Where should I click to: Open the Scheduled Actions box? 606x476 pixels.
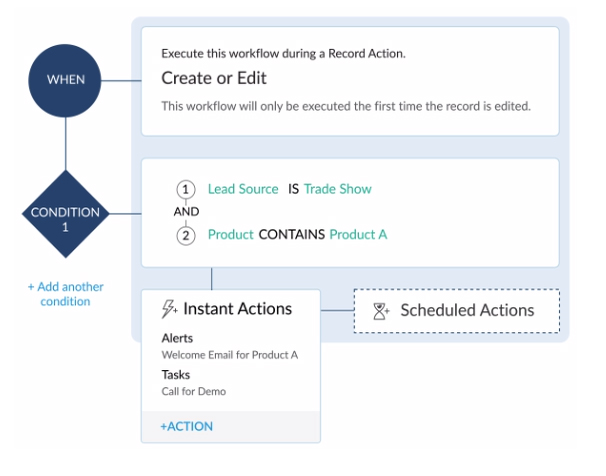click(456, 311)
